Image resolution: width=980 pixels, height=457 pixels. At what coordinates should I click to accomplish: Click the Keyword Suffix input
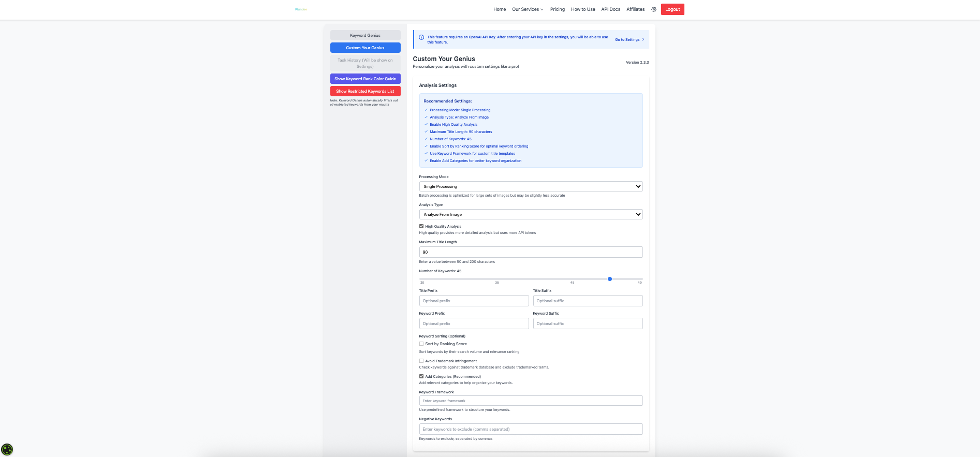588,323
